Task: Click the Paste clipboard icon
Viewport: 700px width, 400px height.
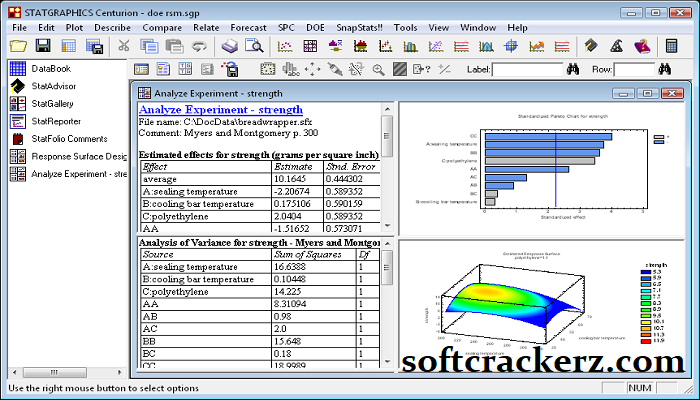Action: [175, 46]
